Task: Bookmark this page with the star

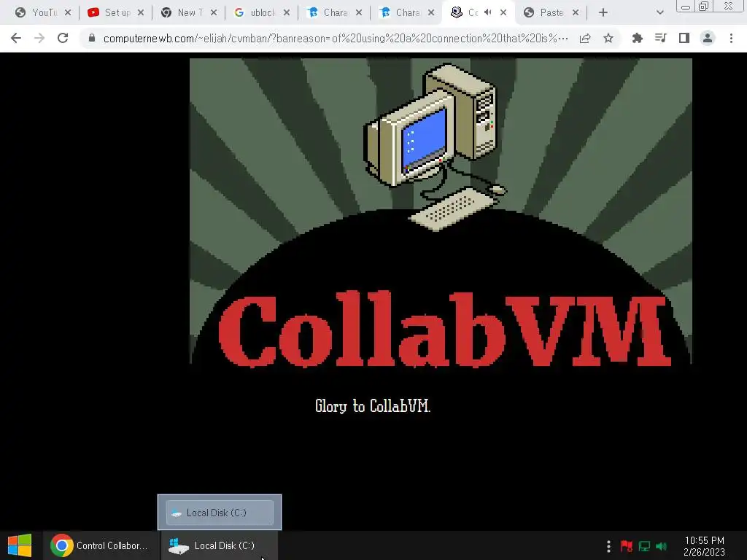Action: (x=608, y=38)
